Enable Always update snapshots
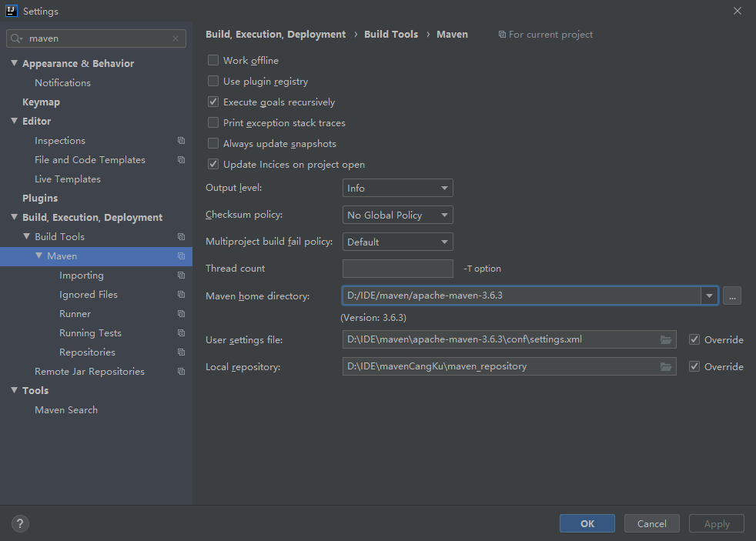This screenshot has height=541, width=756. [213, 143]
